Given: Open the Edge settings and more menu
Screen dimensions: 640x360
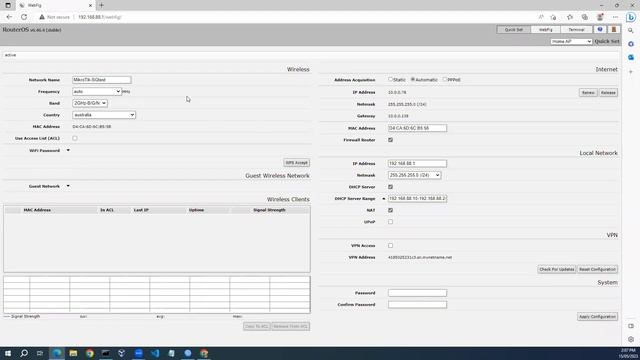Looking at the screenshot, I should (x=615, y=17).
